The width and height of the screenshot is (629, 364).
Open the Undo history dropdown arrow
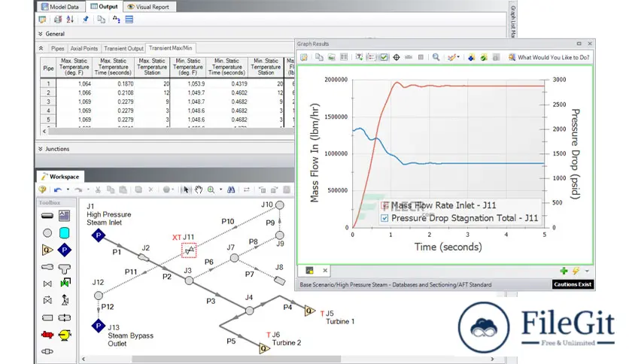(68, 190)
